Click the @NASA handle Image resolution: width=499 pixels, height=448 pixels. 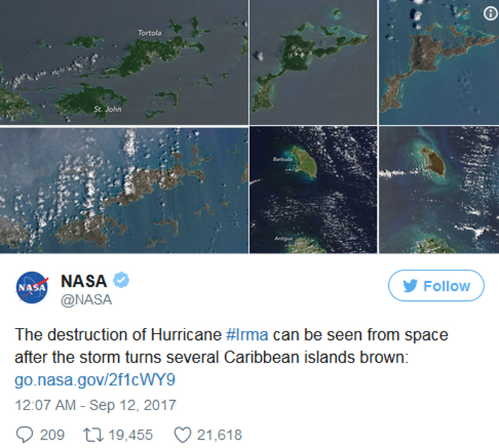(x=86, y=300)
